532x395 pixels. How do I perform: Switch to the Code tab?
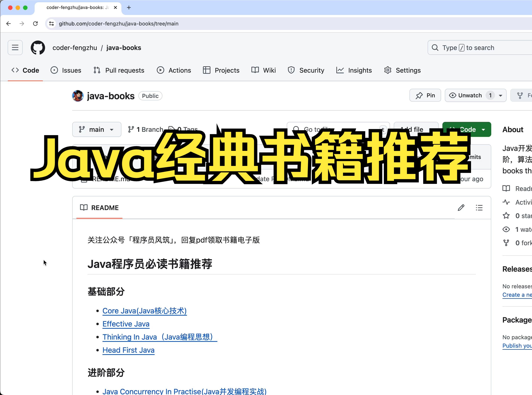point(25,70)
